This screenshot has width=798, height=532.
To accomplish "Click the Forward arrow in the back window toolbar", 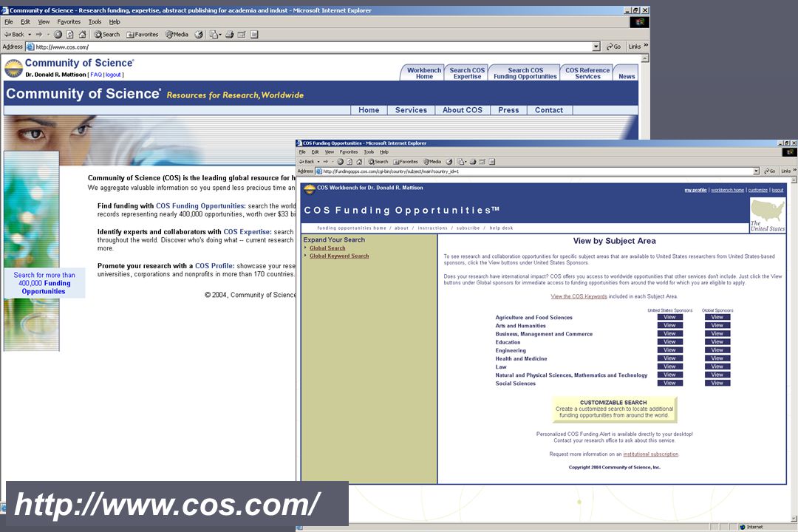I will (x=39, y=35).
